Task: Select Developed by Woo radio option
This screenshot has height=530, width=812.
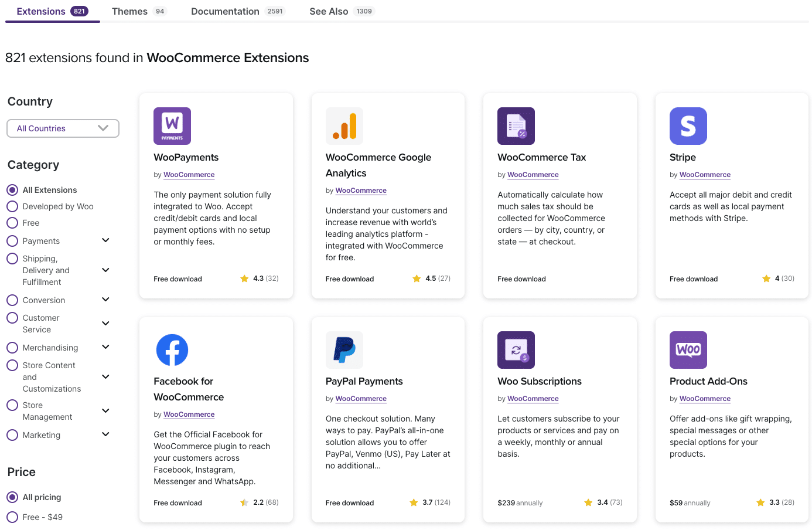Action: pos(12,206)
